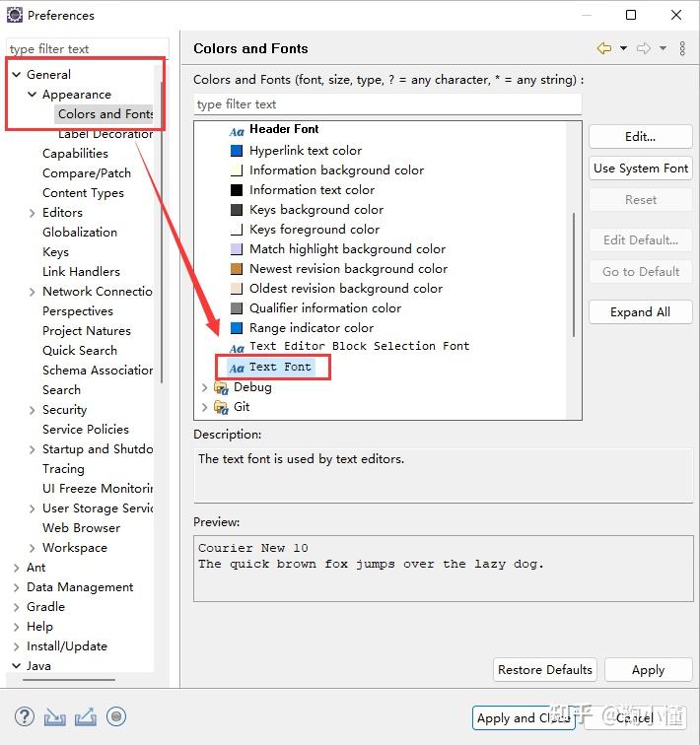Select the Web Browser preference page

(x=81, y=528)
